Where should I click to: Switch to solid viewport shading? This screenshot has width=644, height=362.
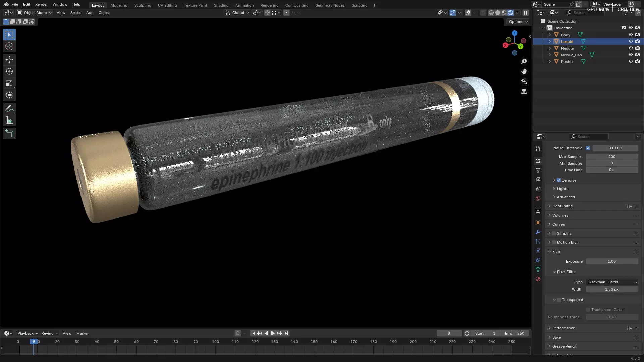coord(498,13)
